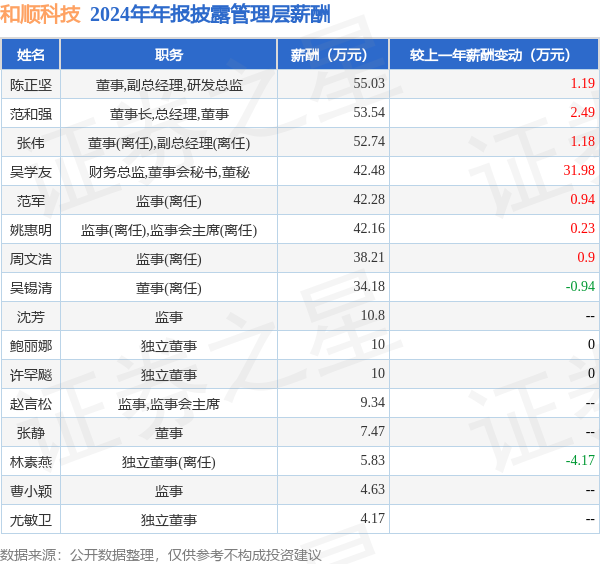Viewport: 600px width, 564px height.
Task: Click the salary value 10.8
Action: point(373,316)
